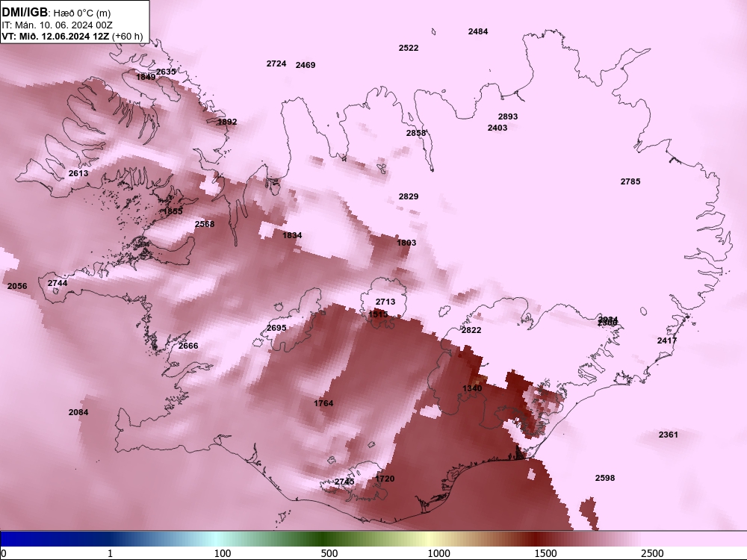Select the map value 2713

point(385,302)
